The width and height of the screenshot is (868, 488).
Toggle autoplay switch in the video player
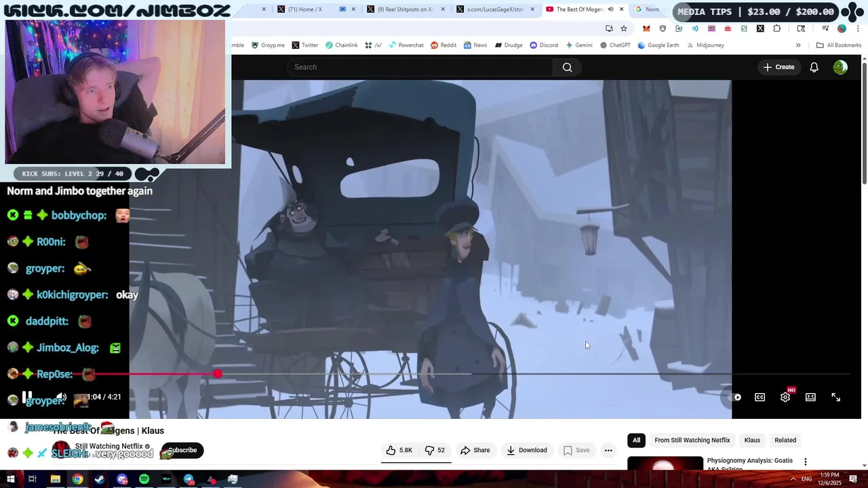[x=736, y=397]
